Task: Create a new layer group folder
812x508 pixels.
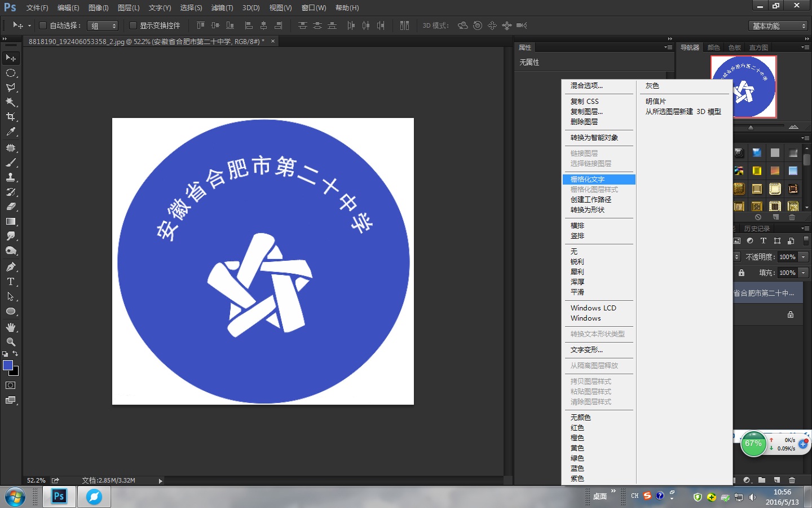Action: (762, 480)
